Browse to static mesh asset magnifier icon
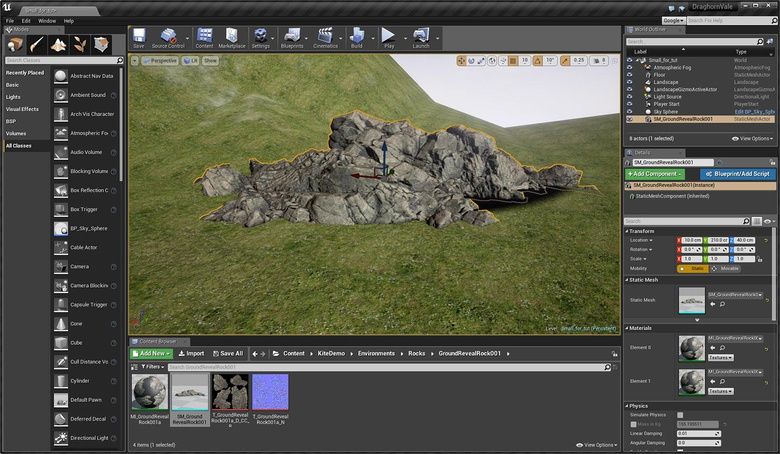 click(722, 304)
